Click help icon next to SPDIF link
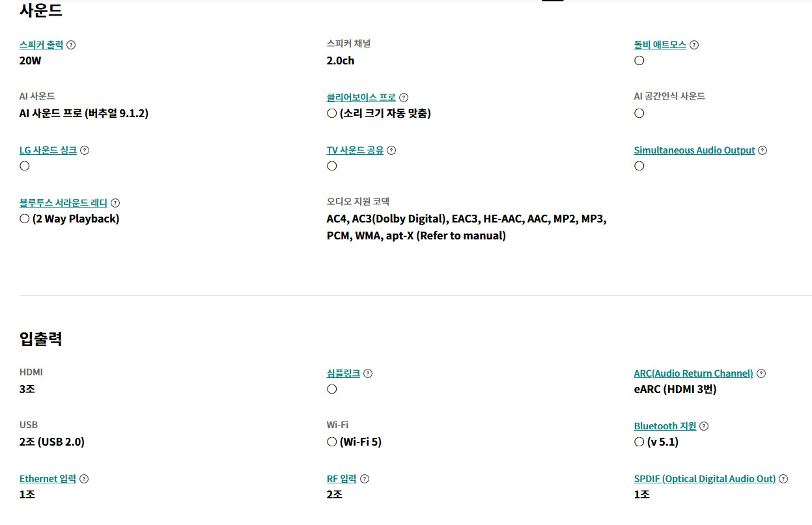 [783, 479]
